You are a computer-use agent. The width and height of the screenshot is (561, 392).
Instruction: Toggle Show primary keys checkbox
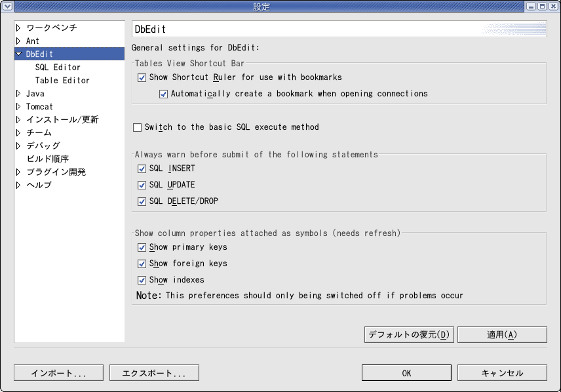(x=142, y=247)
